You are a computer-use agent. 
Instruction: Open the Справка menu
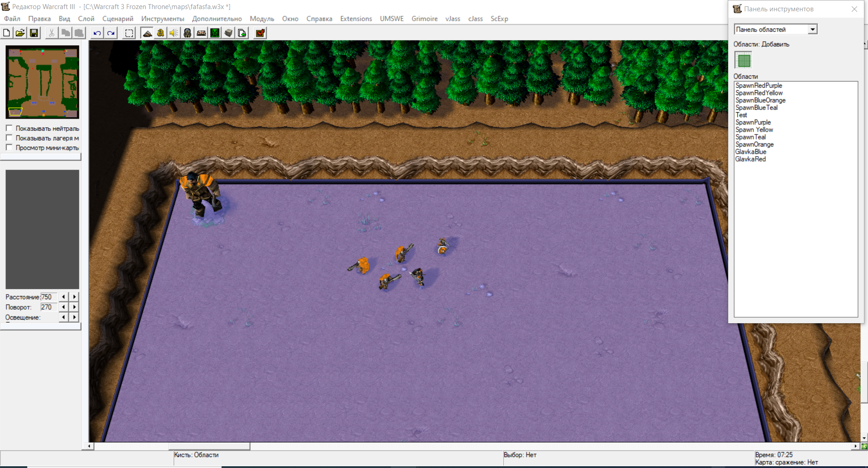319,19
